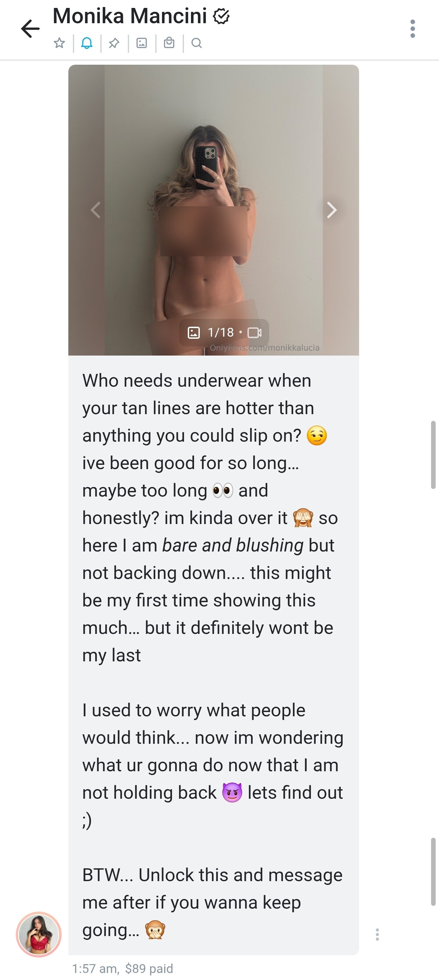Open purchased items shopping bag icon
Image resolution: width=439 pixels, height=980 pixels.
click(x=169, y=43)
